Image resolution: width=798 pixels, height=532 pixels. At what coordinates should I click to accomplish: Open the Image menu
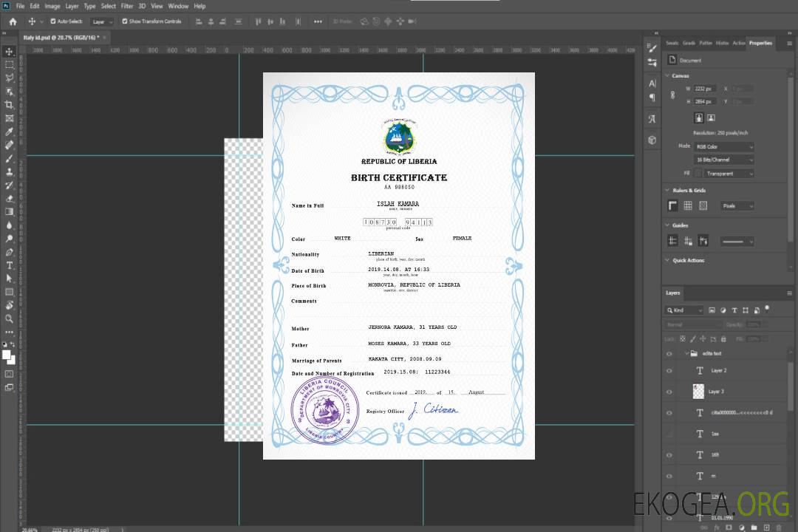pyautogui.click(x=52, y=6)
